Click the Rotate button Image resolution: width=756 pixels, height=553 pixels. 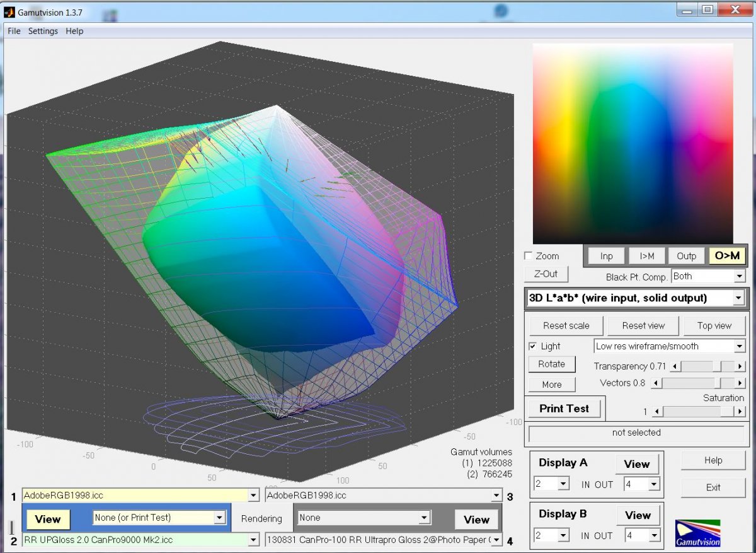(551, 364)
